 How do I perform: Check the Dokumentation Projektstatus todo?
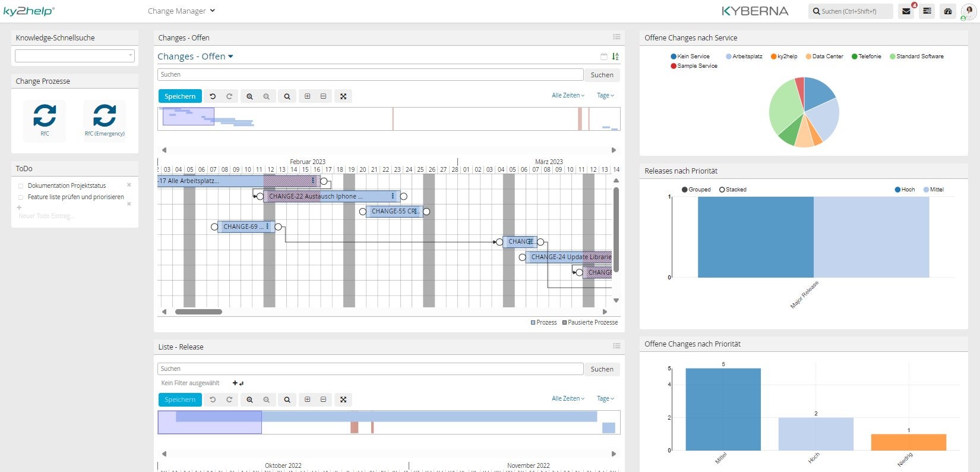pyautogui.click(x=21, y=186)
